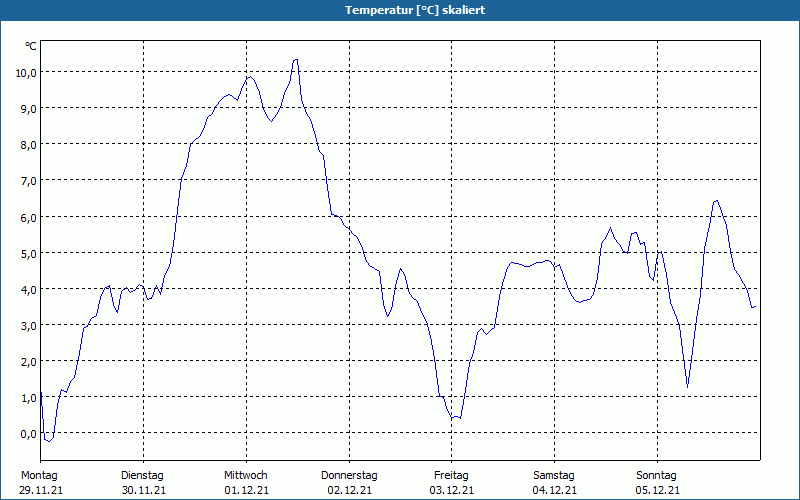Select the Donnerstag day label
Viewport: 800px width, 500px height.
[x=349, y=475]
